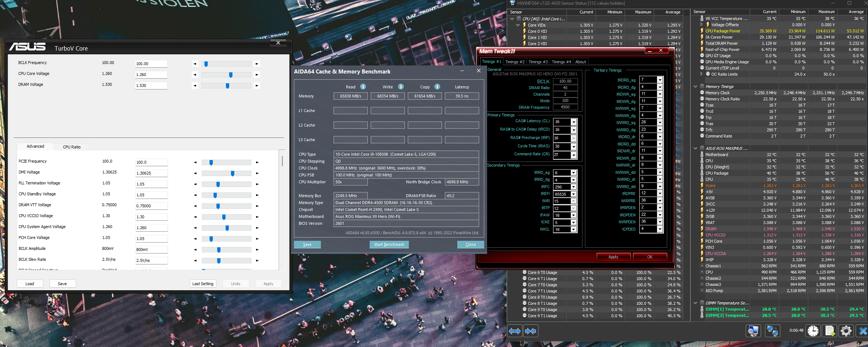The image size is (868, 347).
Task: Open the remote network monitors icon
Action: pyautogui.click(x=772, y=331)
